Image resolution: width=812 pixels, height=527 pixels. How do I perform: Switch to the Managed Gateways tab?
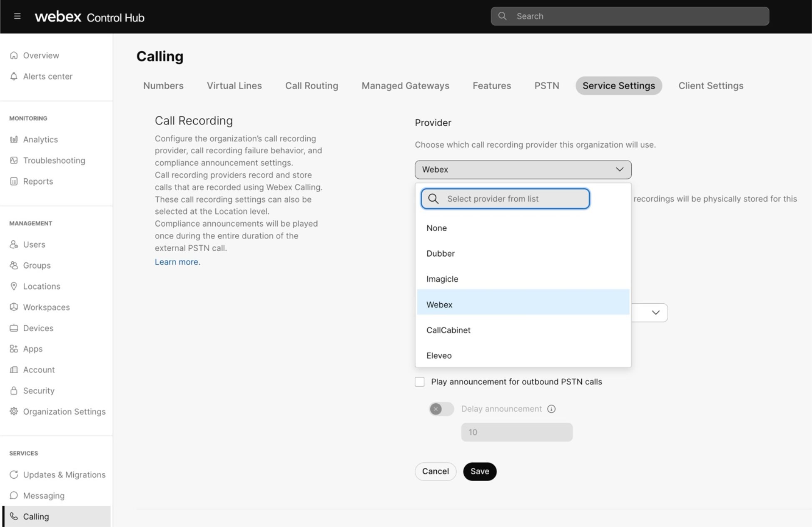(x=405, y=85)
